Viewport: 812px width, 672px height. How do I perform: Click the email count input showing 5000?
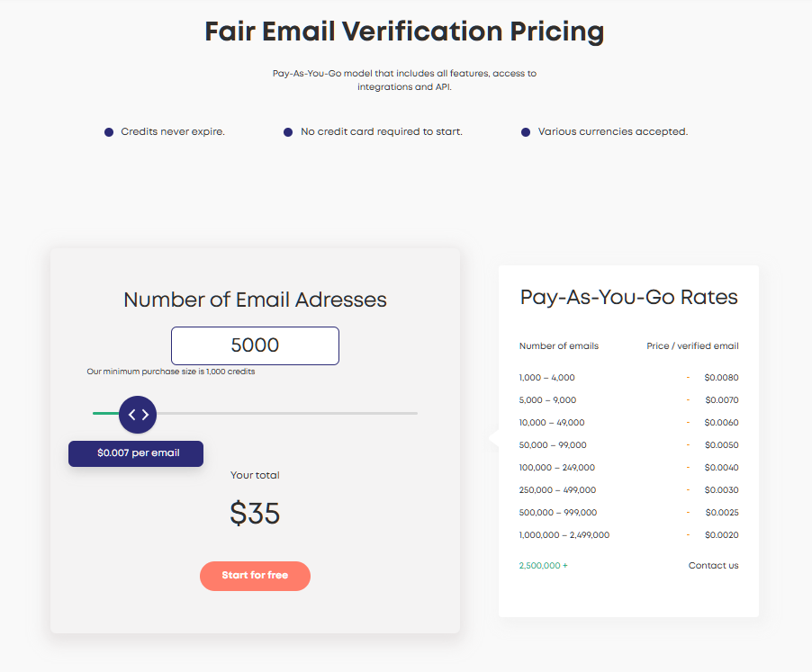tap(255, 345)
